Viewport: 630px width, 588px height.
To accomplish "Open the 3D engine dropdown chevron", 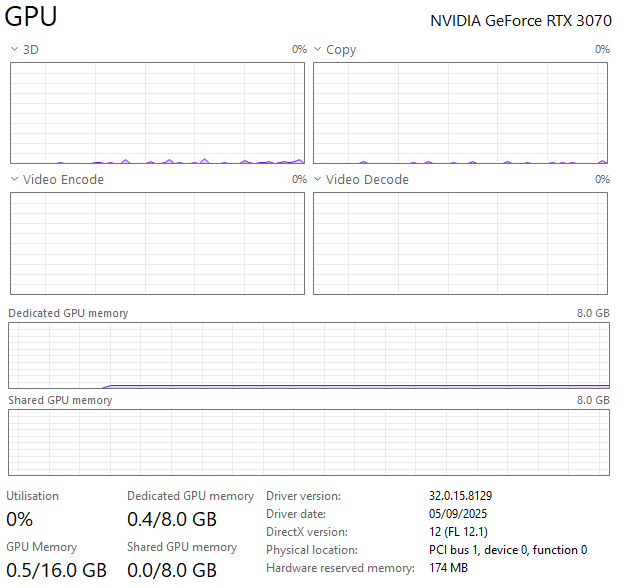I will pos(14,49).
